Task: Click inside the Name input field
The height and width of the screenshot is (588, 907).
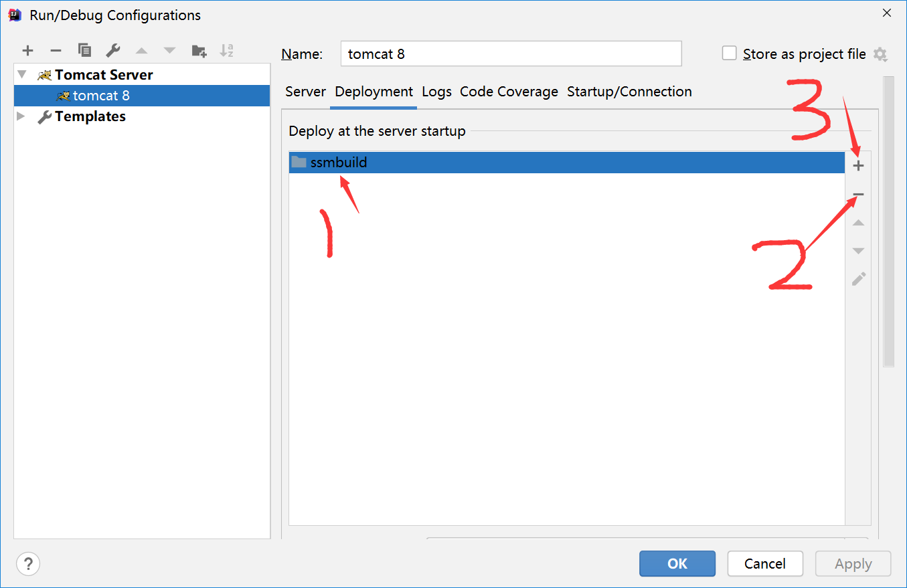Action: click(x=511, y=54)
